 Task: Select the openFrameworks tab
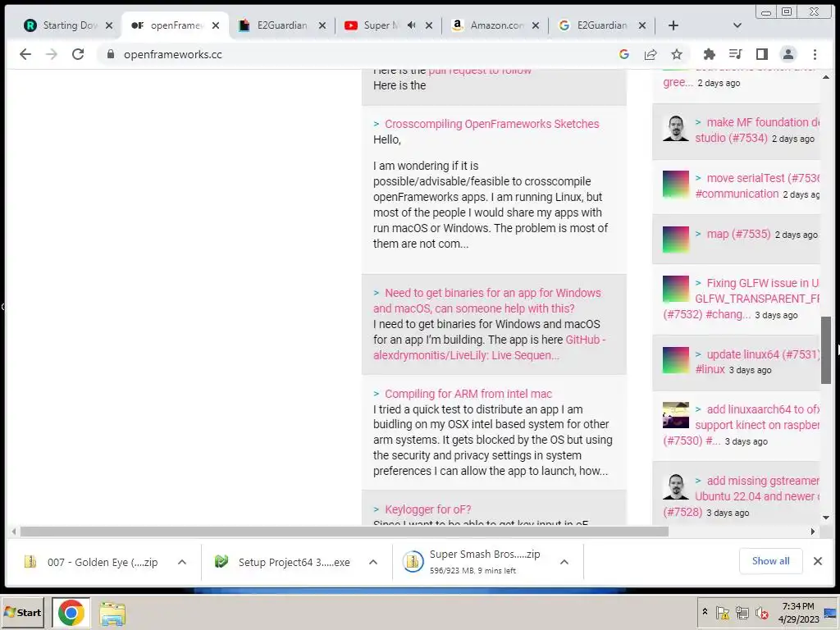click(176, 25)
